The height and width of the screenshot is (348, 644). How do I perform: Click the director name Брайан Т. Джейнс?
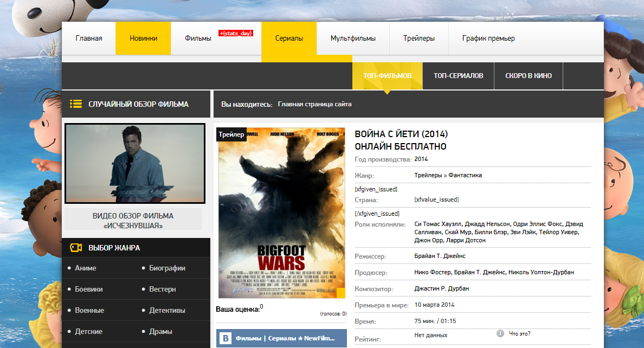[440, 256]
